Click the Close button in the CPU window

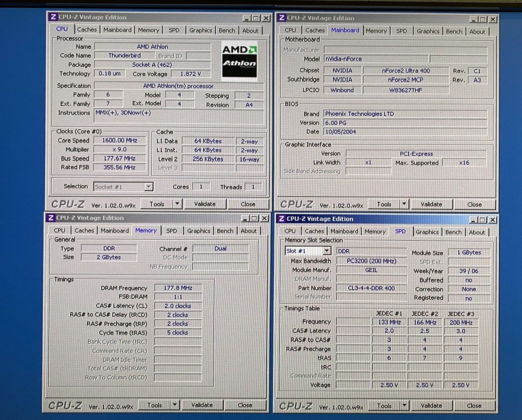point(248,204)
